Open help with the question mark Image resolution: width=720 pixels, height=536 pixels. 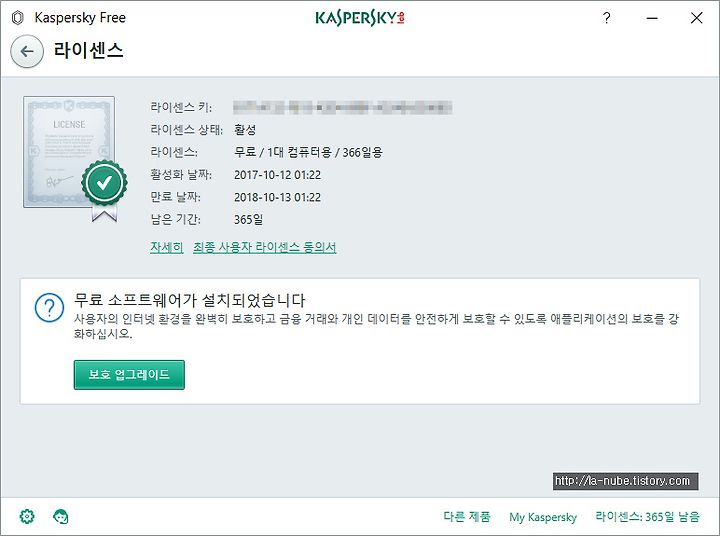[x=607, y=18]
